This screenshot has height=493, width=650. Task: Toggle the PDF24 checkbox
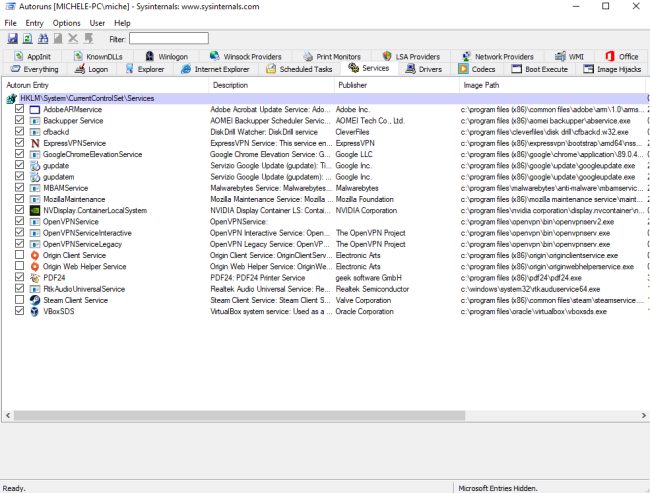pyautogui.click(x=19, y=277)
